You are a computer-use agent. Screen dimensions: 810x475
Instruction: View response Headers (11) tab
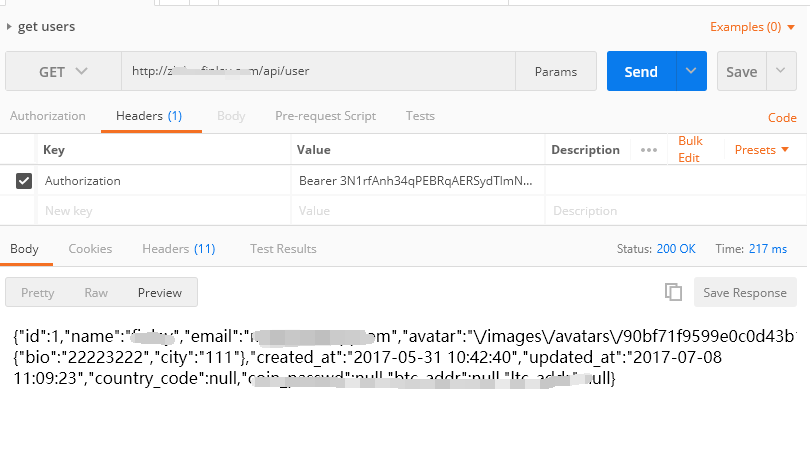[x=179, y=249]
